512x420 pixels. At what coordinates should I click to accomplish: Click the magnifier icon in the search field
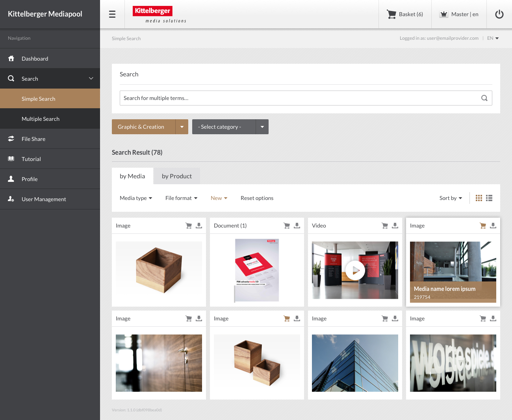click(484, 98)
